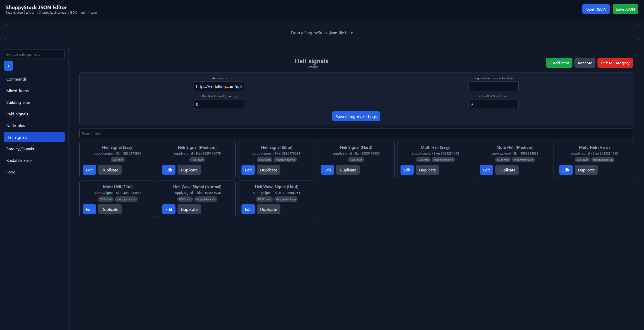The width and height of the screenshot is (644, 330).
Task: Open the Raidable_Base category
Action: (34, 160)
